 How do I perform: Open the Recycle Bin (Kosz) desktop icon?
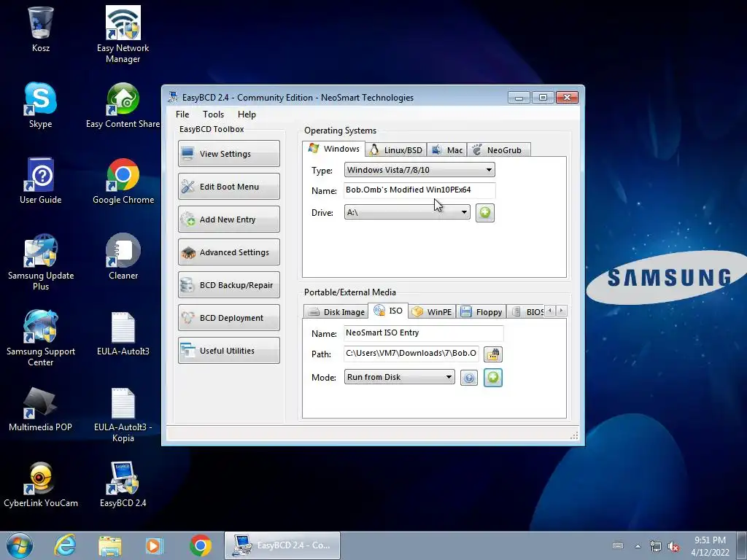coord(41,28)
